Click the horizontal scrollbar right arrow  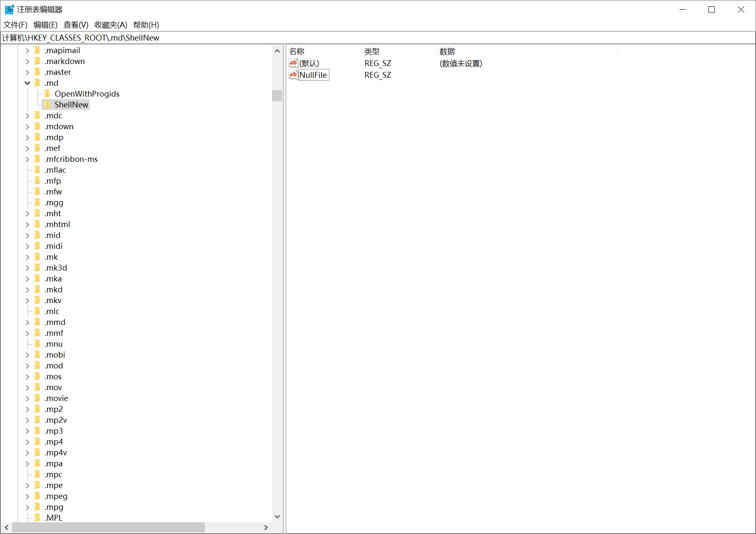[x=266, y=527]
